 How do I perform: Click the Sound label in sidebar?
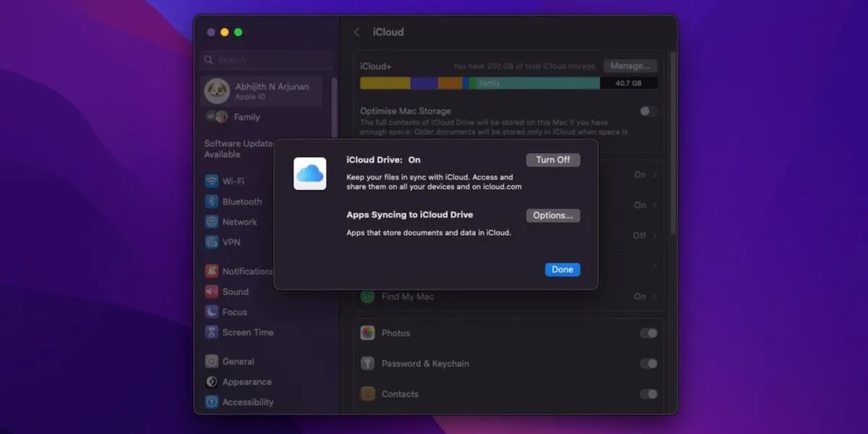[235, 292]
